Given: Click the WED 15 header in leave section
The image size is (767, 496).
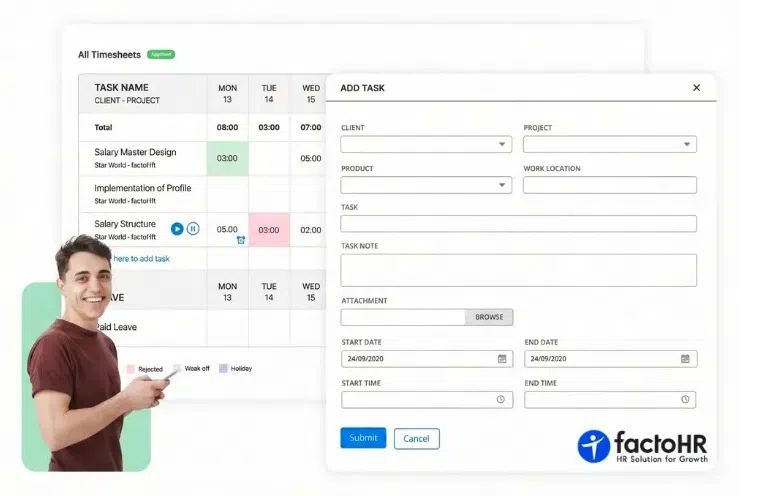Looking at the screenshot, I should (311, 292).
